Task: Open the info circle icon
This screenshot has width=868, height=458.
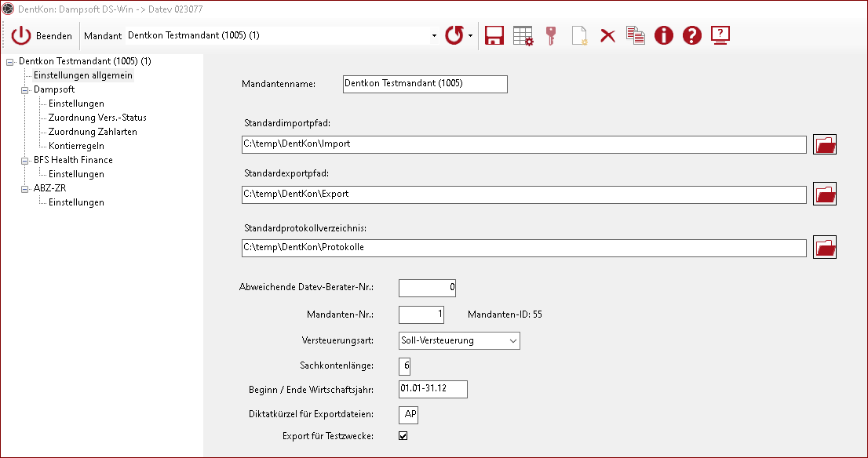Action: pos(664,36)
